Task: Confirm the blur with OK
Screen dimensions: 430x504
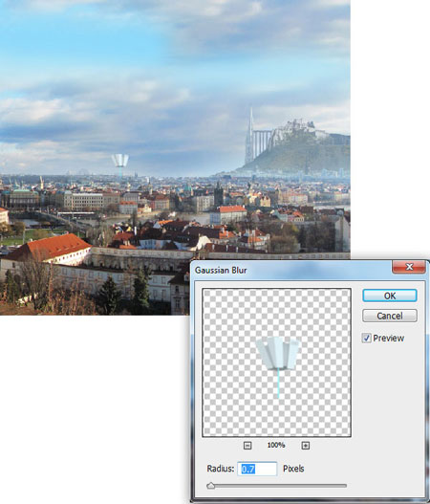Action: coord(390,296)
